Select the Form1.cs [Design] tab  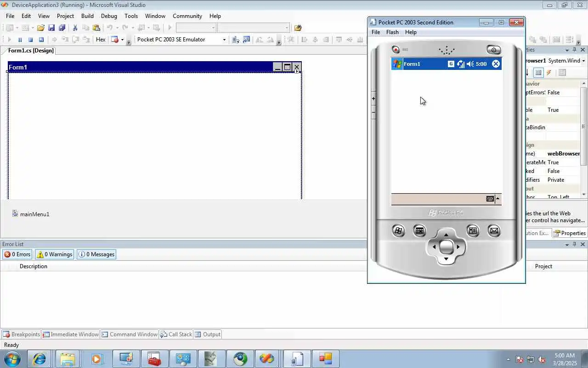tap(31, 51)
